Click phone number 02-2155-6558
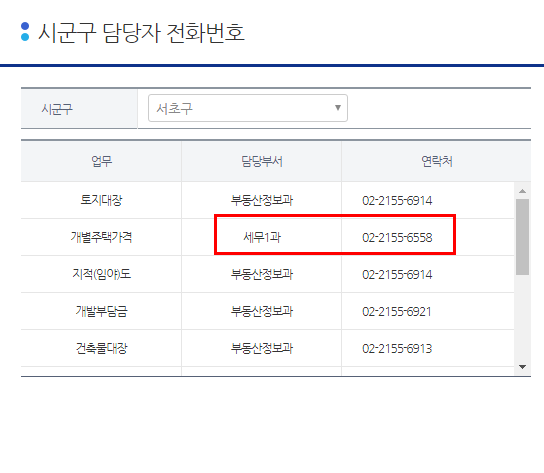The height and width of the screenshot is (473, 544). pyautogui.click(x=397, y=238)
